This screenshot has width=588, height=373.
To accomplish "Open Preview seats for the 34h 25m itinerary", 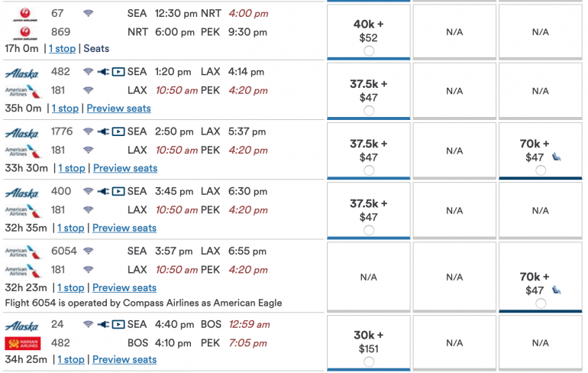I will pyautogui.click(x=124, y=360).
